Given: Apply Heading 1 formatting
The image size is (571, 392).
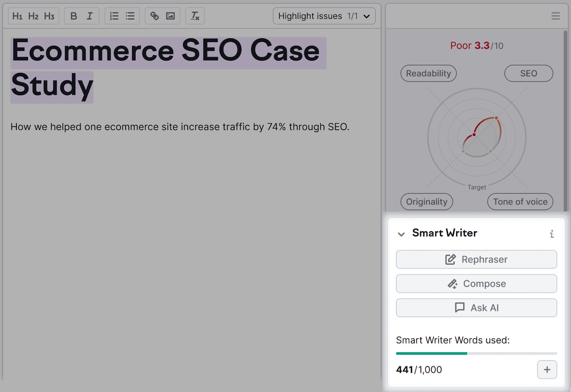Looking at the screenshot, I should pyautogui.click(x=18, y=16).
